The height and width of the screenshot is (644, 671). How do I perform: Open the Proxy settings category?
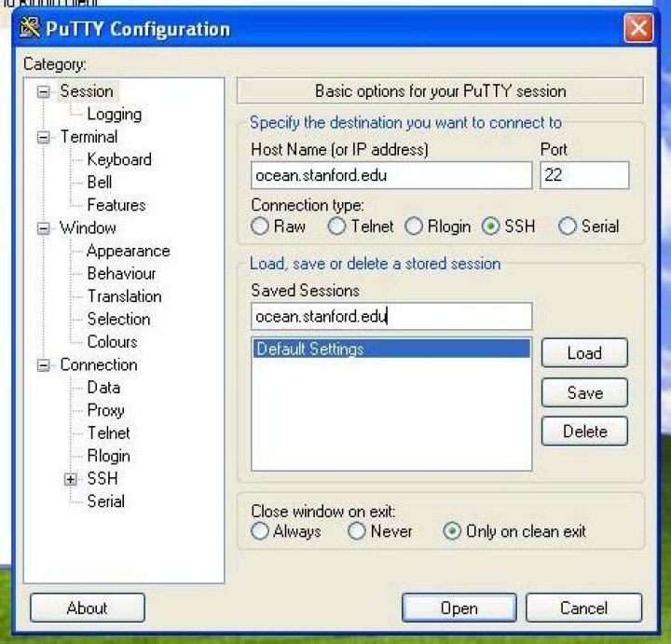[105, 410]
